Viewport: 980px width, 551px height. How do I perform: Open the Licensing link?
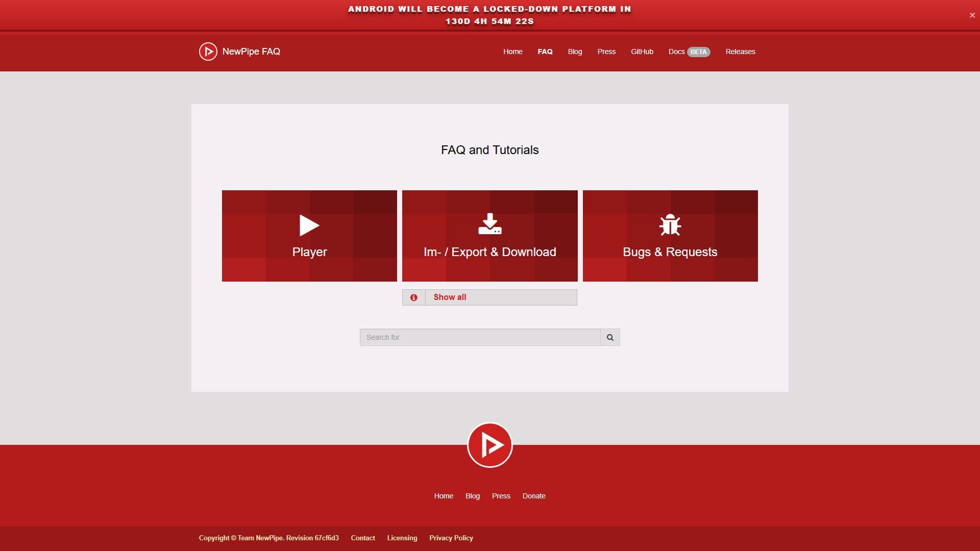click(x=402, y=538)
